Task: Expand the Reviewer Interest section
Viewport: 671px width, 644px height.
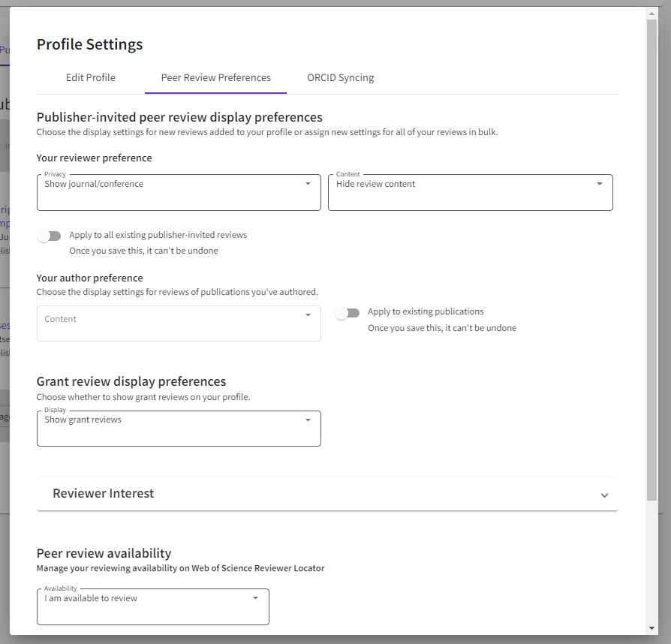Action: [326, 494]
